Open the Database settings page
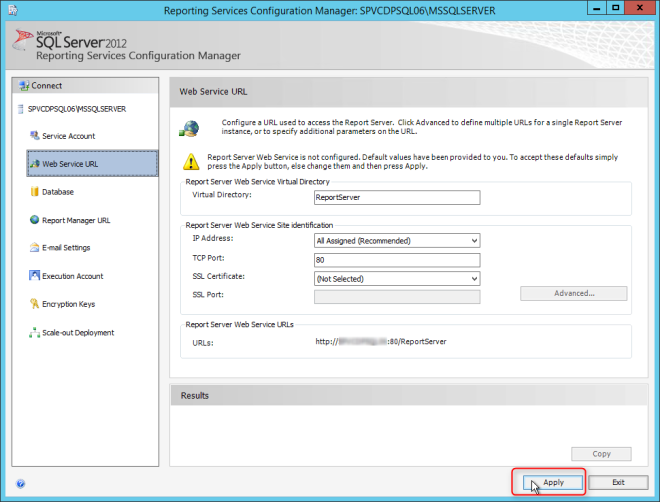The width and height of the screenshot is (660, 502). [58, 192]
